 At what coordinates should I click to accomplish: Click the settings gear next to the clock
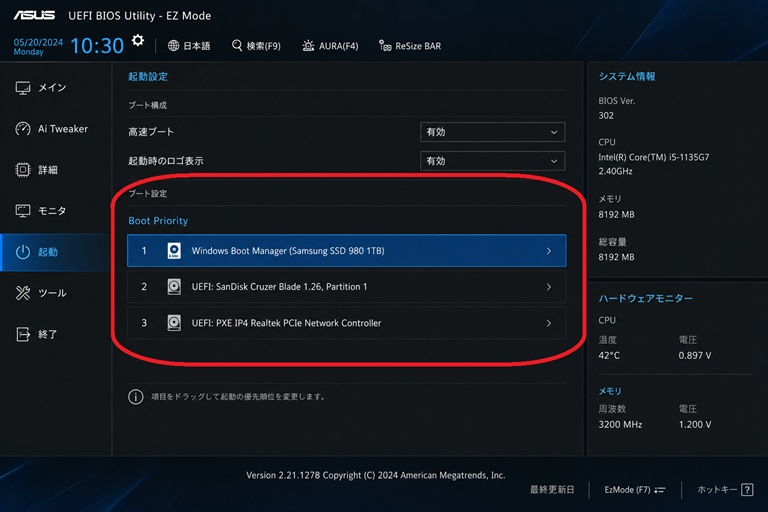tap(138, 40)
